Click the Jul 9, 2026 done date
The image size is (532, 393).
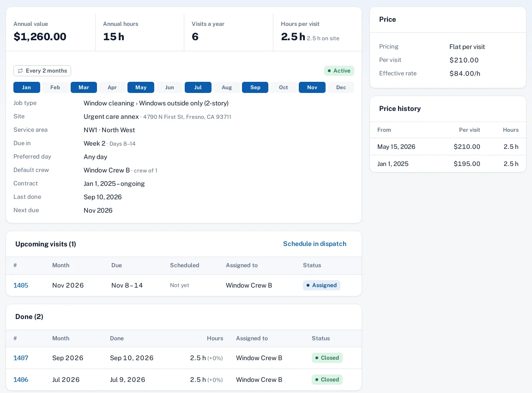pos(127,380)
